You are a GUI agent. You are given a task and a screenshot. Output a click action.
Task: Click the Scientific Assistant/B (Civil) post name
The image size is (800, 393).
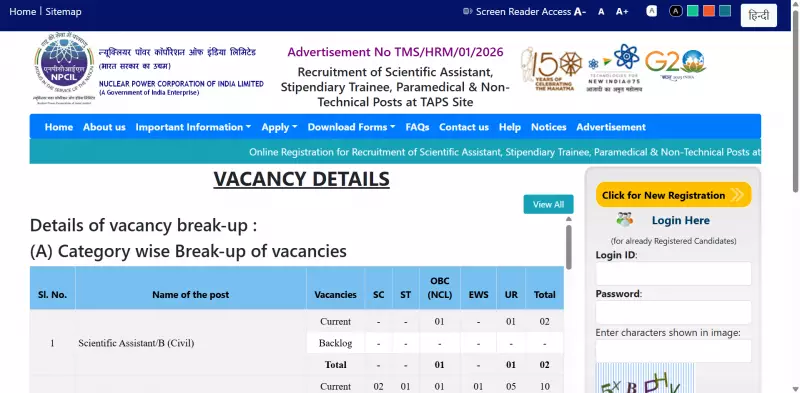pos(136,343)
